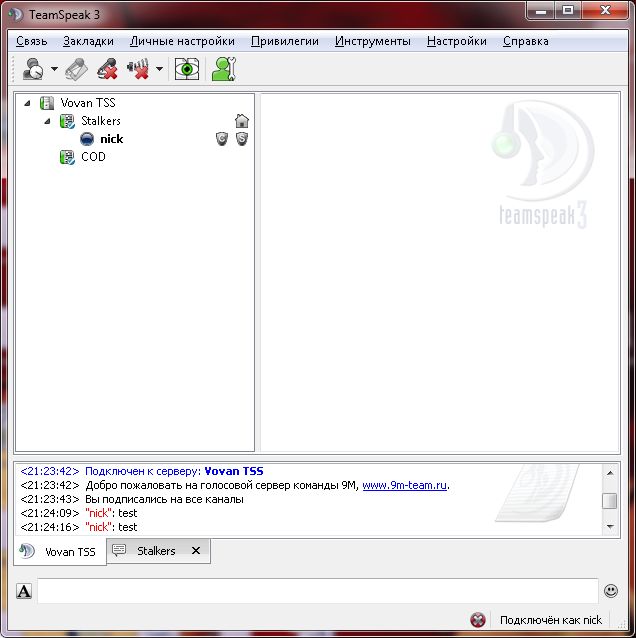Image resolution: width=636 pixels, height=638 pixels.
Task: Collapse the Vovan TSS server tree
Action: click(x=27, y=103)
